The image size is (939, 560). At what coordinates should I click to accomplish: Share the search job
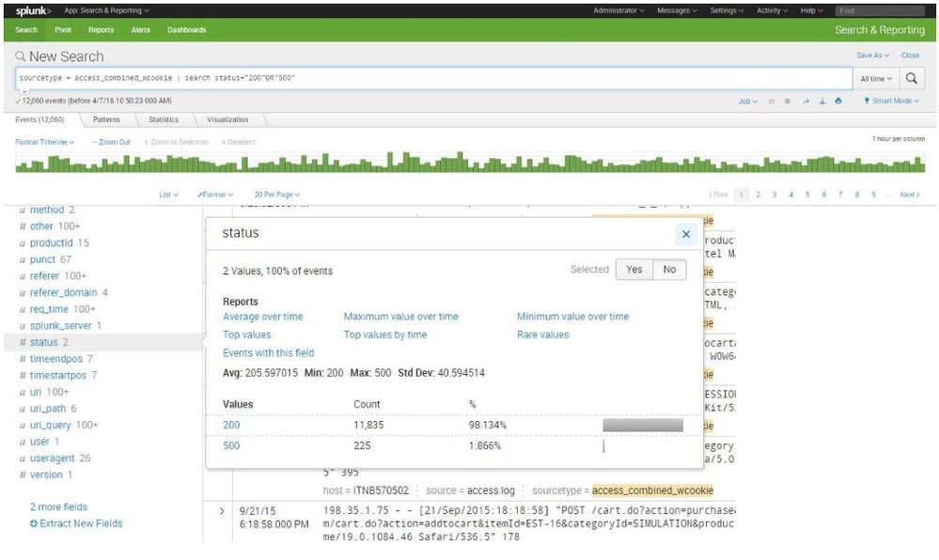coord(806,101)
